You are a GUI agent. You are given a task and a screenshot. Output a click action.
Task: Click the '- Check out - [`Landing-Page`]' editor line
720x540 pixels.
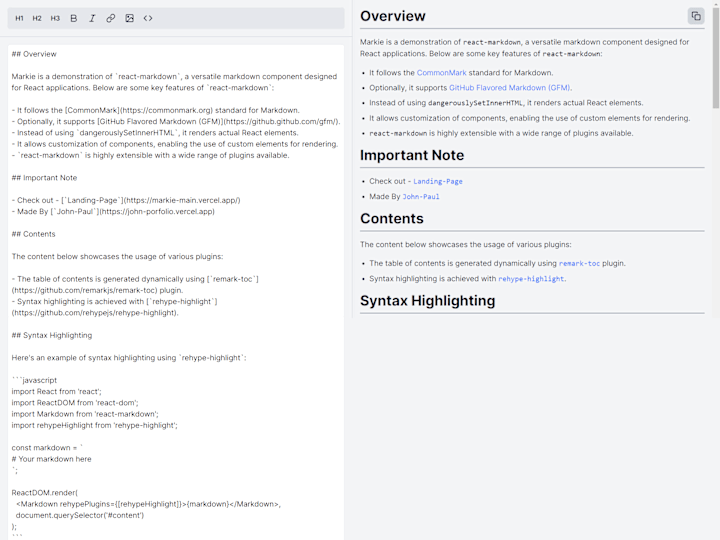tap(126, 200)
